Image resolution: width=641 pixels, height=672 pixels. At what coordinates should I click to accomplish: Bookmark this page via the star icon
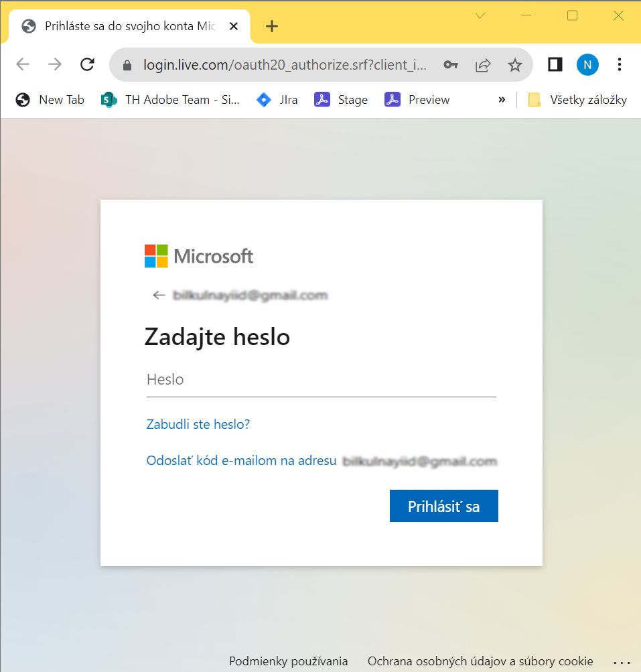pos(514,64)
